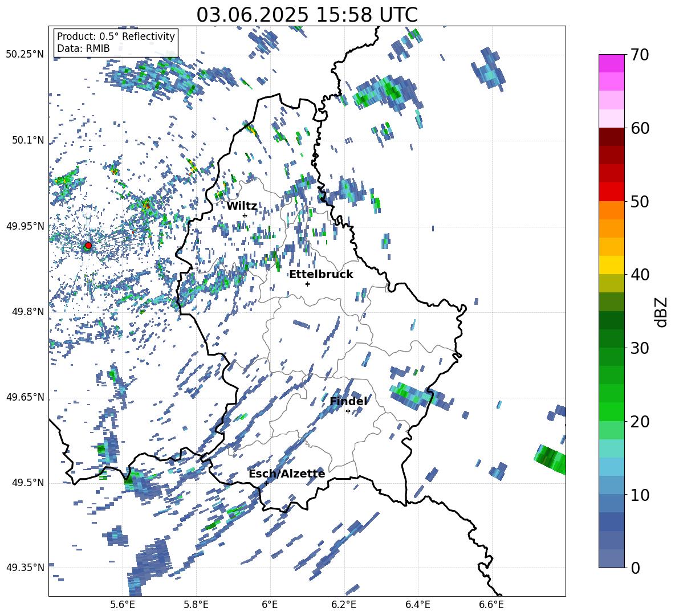Click the cross marker below the Esch/Alzette label
This screenshot has width=675, height=616.
pyautogui.click(x=266, y=483)
